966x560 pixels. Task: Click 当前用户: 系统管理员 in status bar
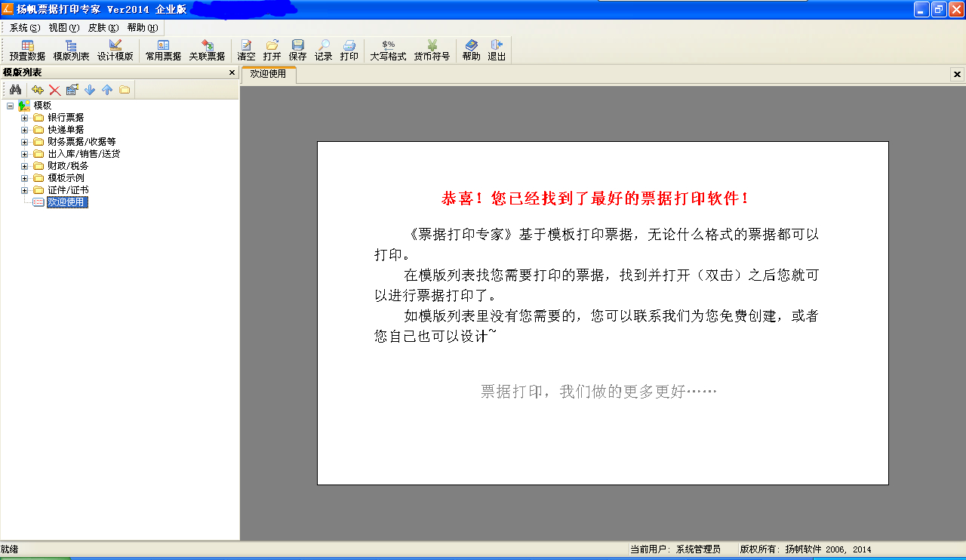click(675, 549)
